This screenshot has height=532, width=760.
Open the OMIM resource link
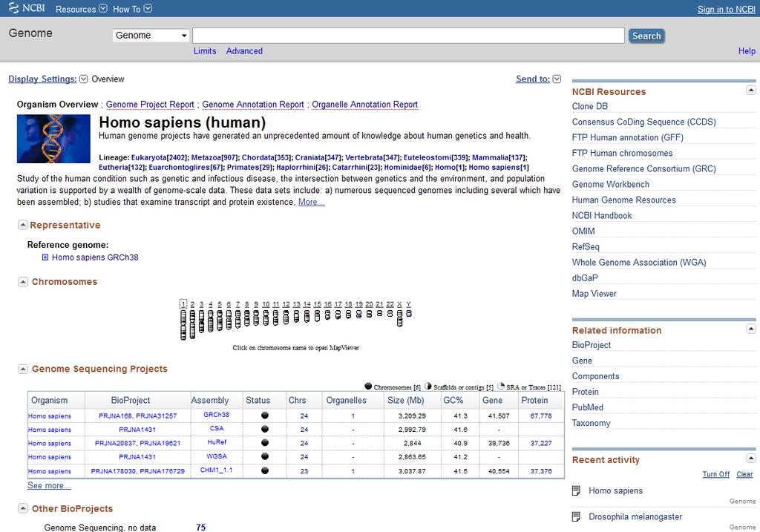[583, 231]
